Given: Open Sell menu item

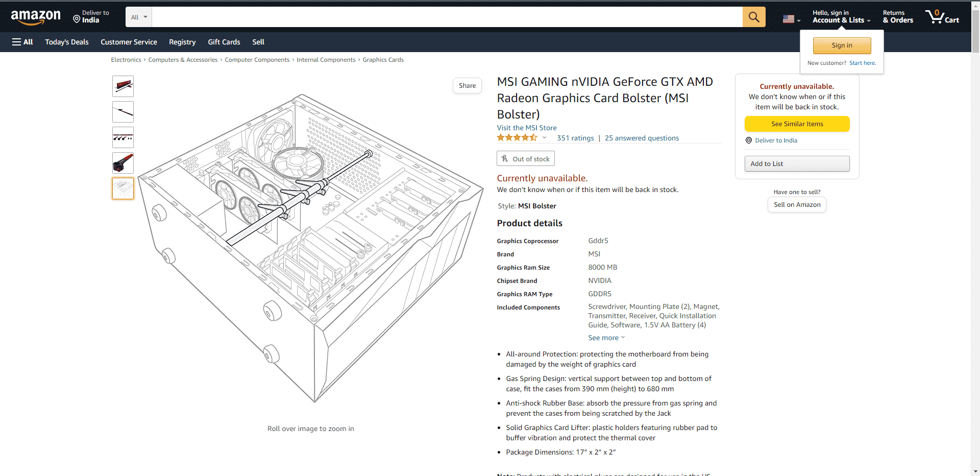Looking at the screenshot, I should pos(258,42).
